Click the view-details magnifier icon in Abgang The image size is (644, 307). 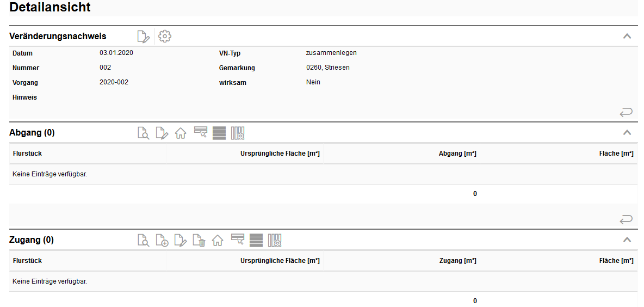click(x=143, y=133)
